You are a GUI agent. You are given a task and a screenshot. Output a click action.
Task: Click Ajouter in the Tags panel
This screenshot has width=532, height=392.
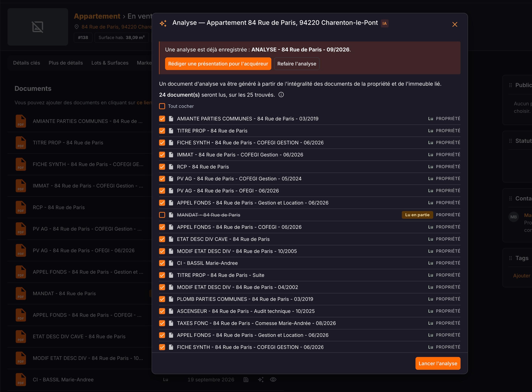point(522,276)
